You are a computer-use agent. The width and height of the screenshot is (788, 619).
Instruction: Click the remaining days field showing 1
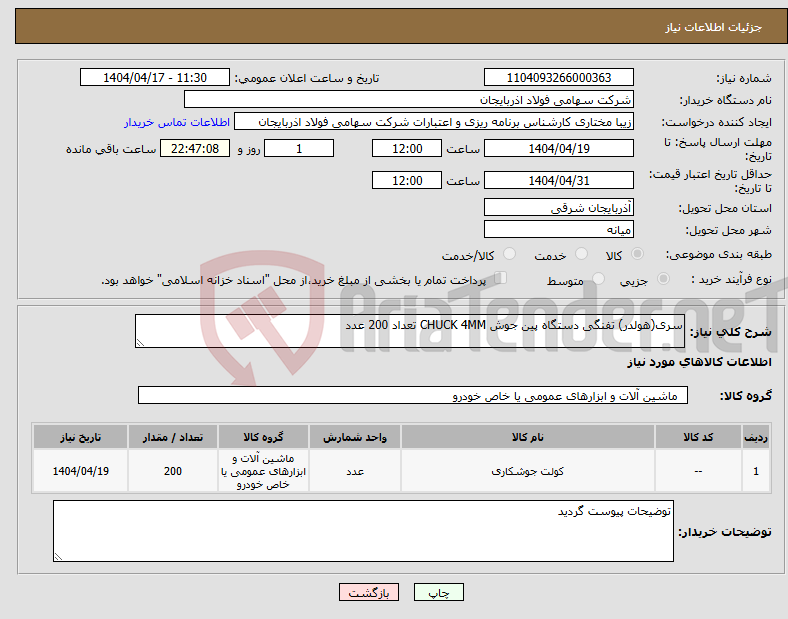[x=299, y=148]
